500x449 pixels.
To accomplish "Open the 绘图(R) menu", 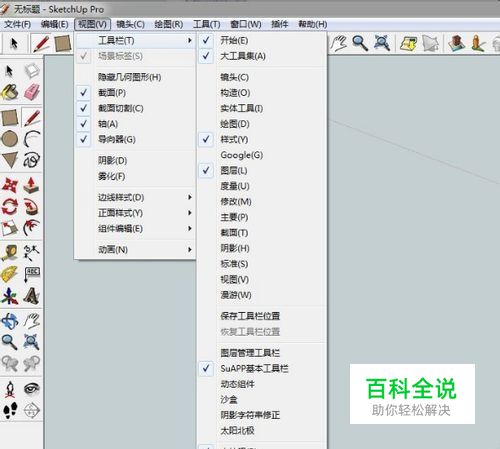I will (x=169, y=24).
